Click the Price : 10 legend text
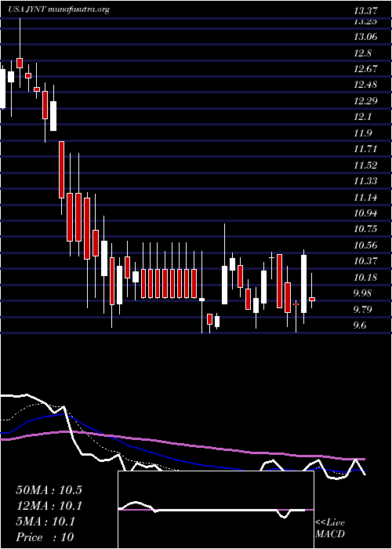The width and height of the screenshot is (392, 549). tap(45, 536)
